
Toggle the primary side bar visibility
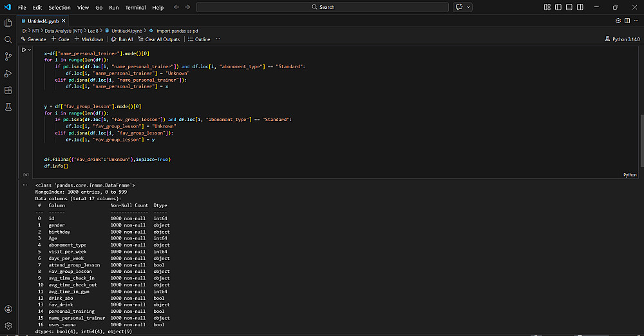tap(558, 7)
